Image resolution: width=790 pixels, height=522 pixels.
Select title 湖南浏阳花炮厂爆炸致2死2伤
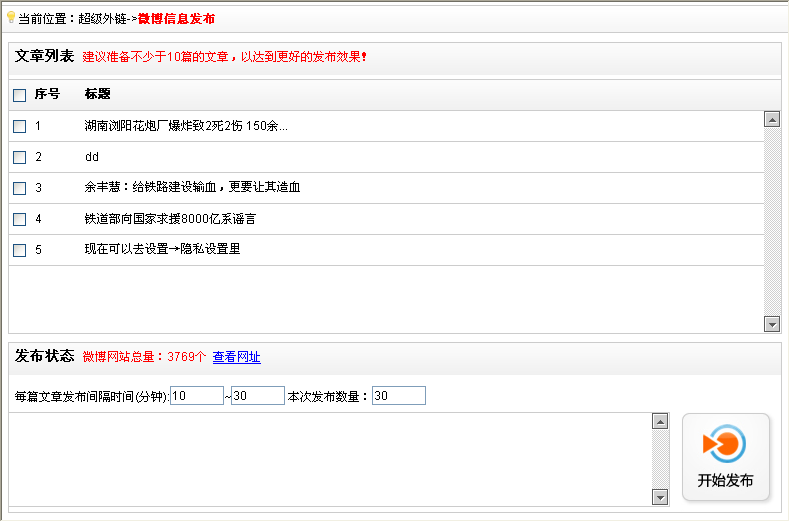(186, 126)
